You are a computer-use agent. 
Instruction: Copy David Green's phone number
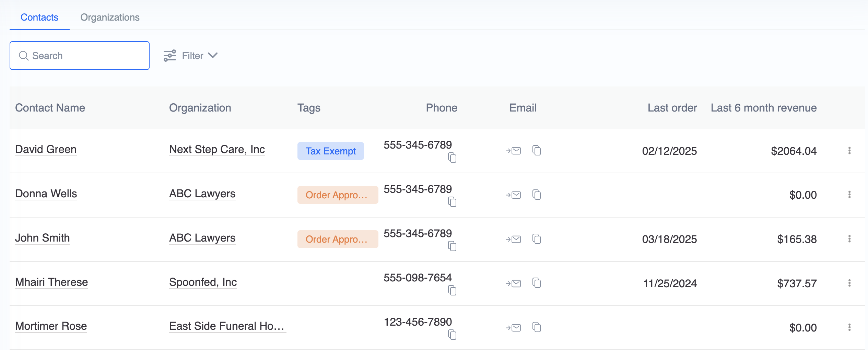452,157
